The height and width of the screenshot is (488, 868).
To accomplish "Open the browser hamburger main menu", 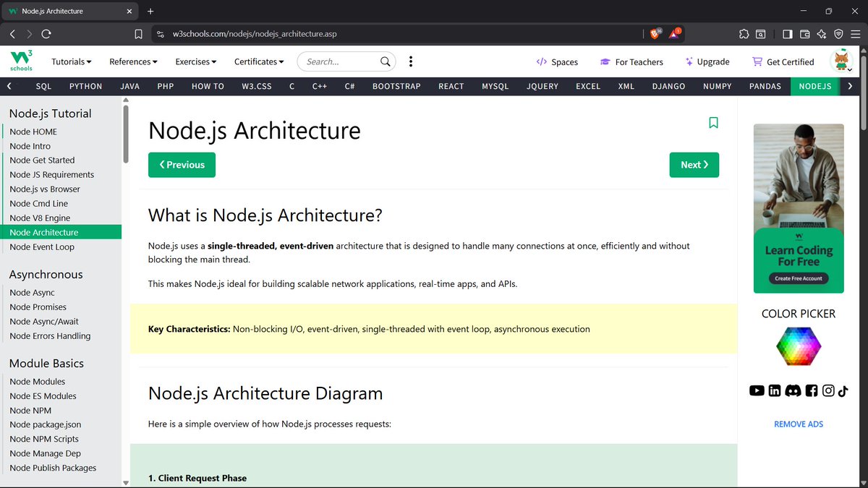I will coord(856,34).
